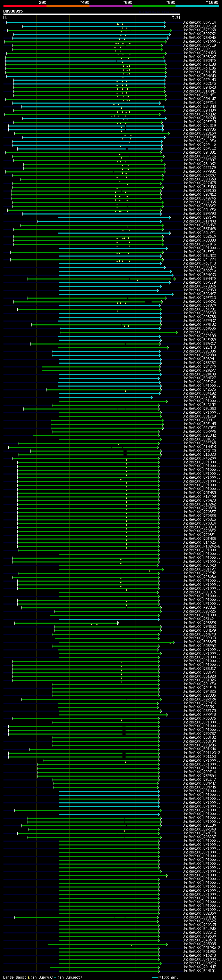Open hit UniRef100_Q6RK01
Viewport: 222px width, 980px height.
(199, 302)
